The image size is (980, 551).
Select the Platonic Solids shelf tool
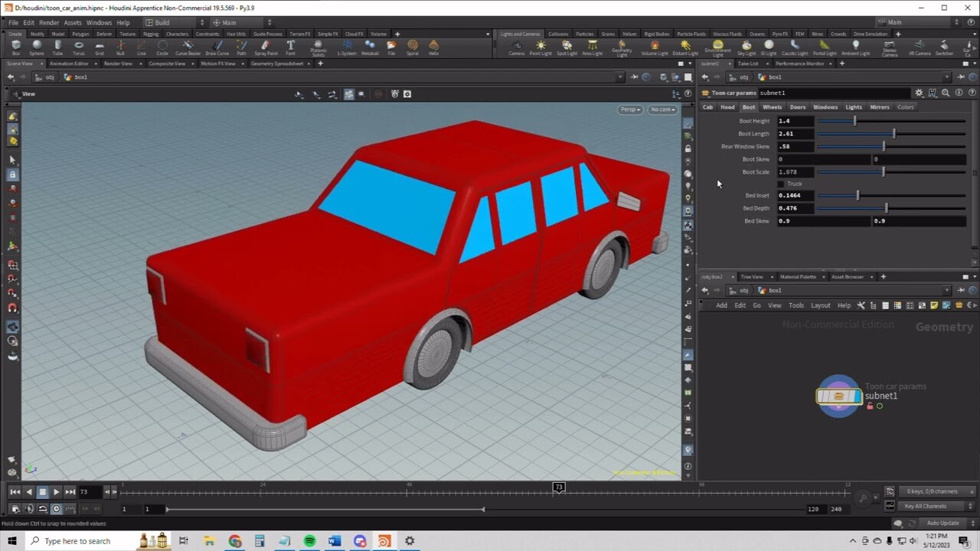pyautogui.click(x=319, y=47)
